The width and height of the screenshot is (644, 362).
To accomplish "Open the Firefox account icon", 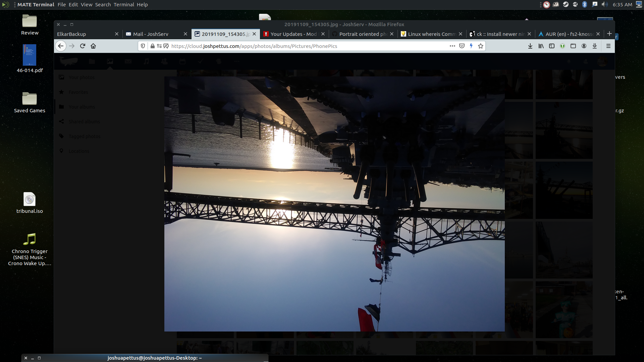I will (584, 46).
